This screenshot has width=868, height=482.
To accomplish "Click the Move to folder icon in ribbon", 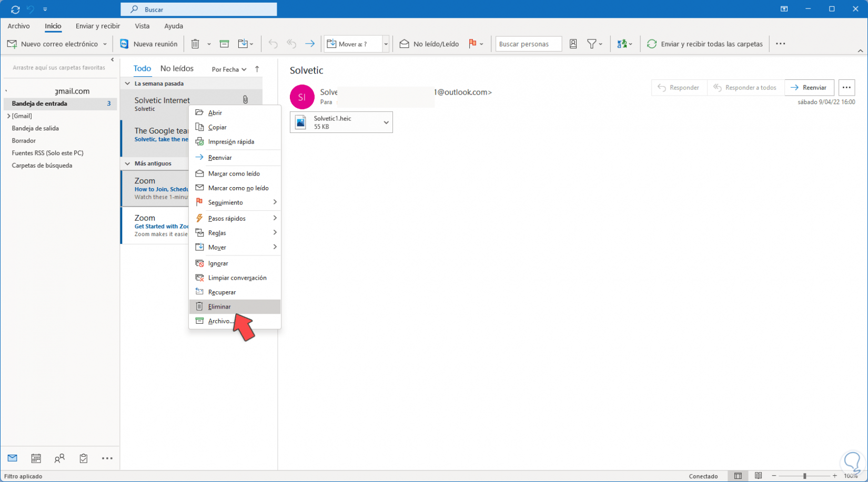I will (x=246, y=44).
